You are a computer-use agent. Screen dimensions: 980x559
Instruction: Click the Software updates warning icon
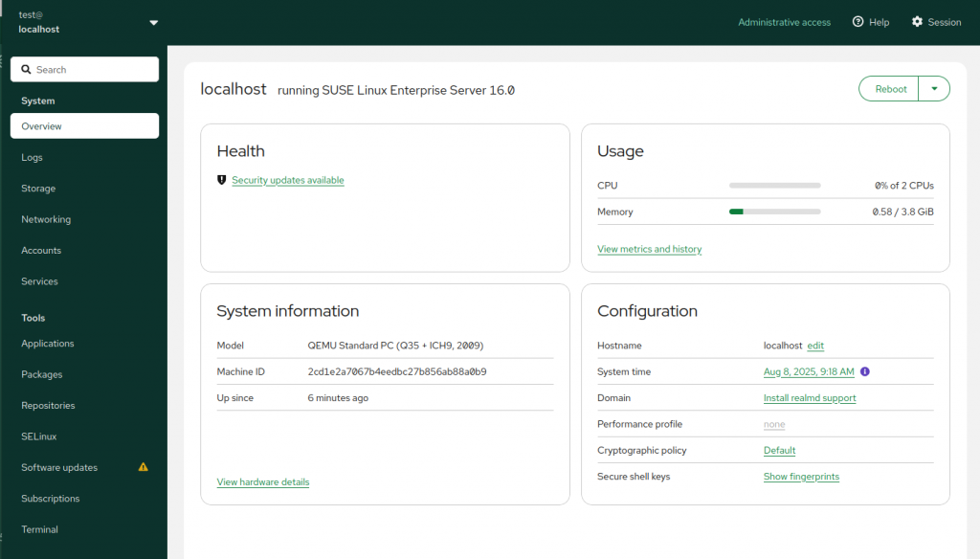click(144, 467)
